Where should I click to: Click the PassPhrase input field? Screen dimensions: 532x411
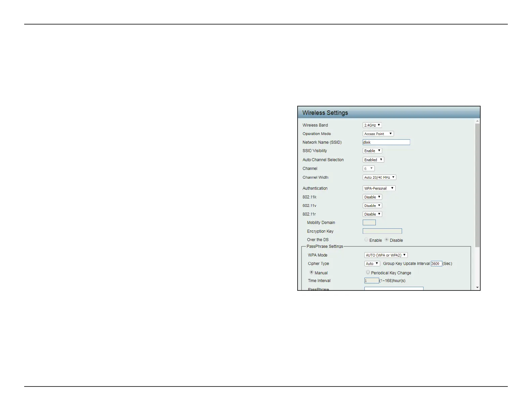394,288
